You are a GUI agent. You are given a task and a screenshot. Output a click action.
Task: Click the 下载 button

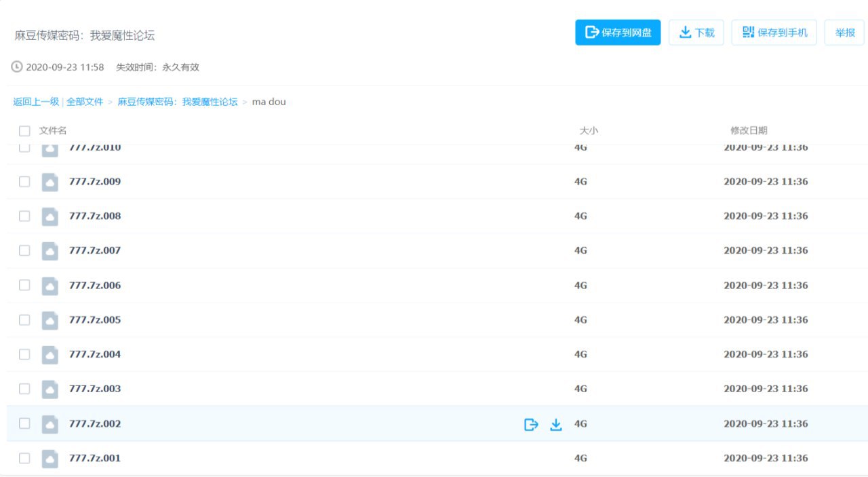(x=696, y=33)
